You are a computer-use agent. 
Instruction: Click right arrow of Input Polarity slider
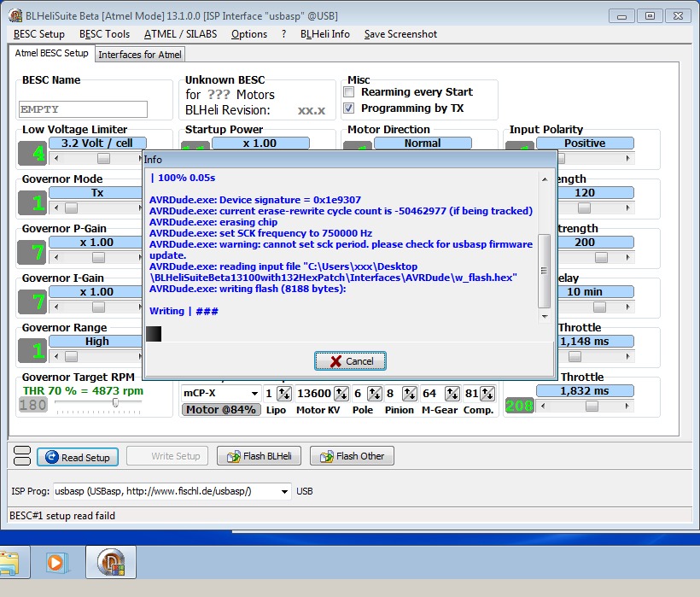(627, 158)
